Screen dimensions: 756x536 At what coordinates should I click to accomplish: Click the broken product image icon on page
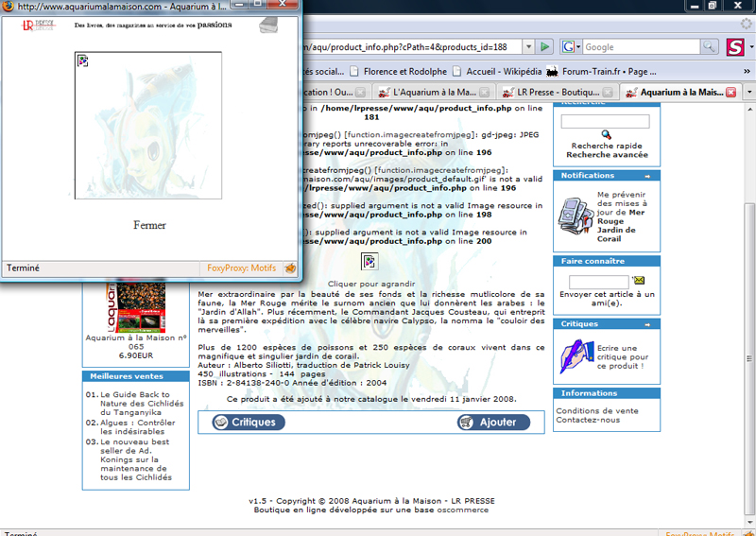369,262
